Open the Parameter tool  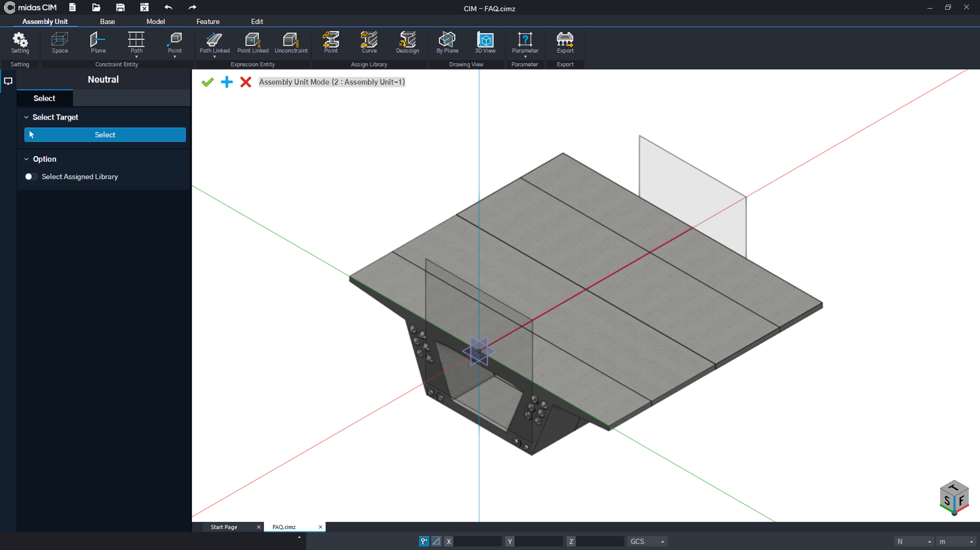coord(525,43)
